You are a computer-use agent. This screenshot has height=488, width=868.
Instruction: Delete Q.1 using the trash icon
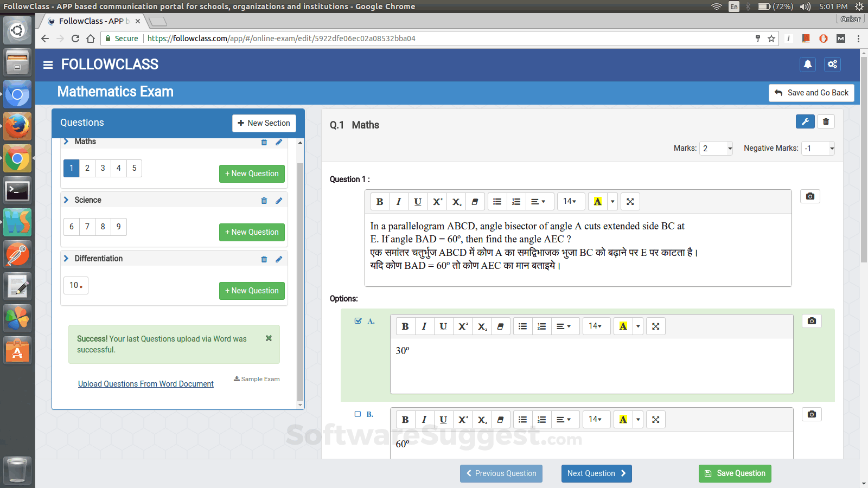(826, 121)
